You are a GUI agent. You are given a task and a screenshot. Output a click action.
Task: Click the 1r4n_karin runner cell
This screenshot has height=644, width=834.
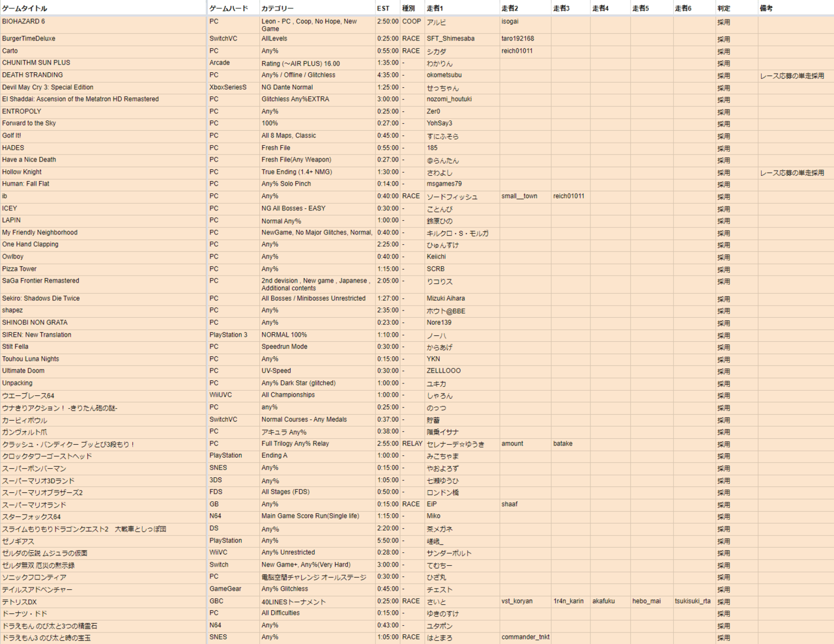coord(571,602)
